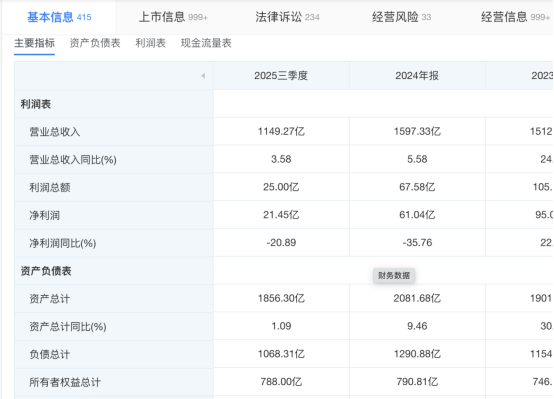
Task: Click the 1149.27亿 revenue cell
Action: pos(281,131)
